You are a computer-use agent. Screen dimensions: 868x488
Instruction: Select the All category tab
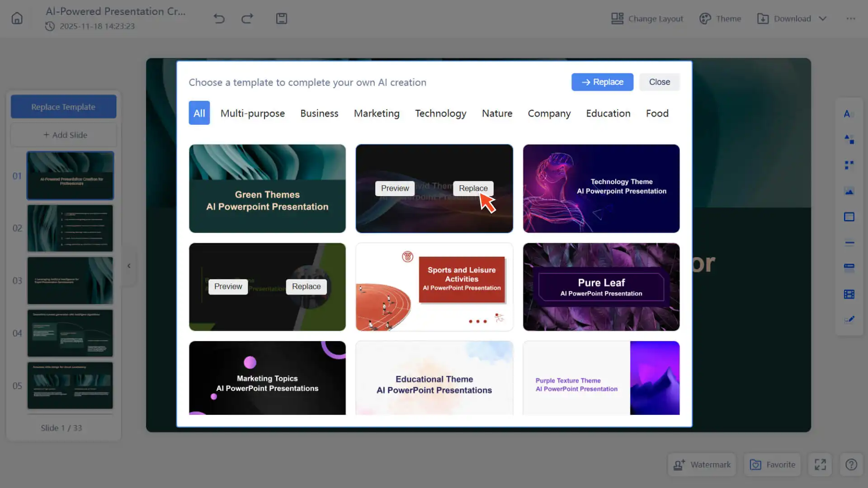pyautogui.click(x=199, y=113)
